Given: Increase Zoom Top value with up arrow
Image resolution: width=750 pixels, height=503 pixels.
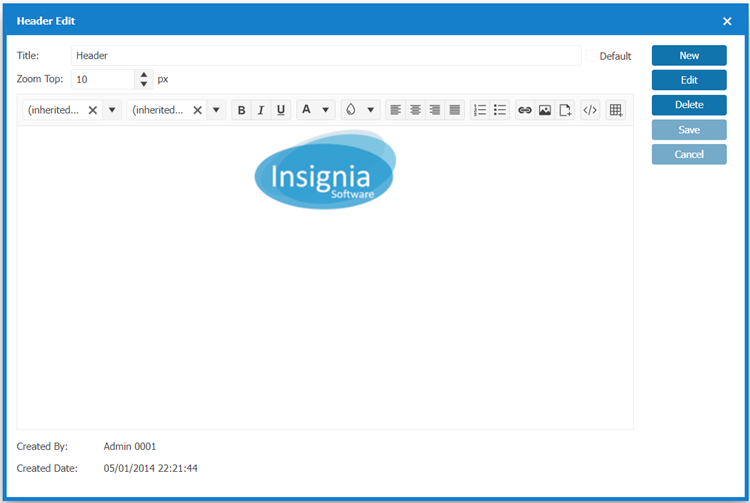Looking at the screenshot, I should 144,74.
